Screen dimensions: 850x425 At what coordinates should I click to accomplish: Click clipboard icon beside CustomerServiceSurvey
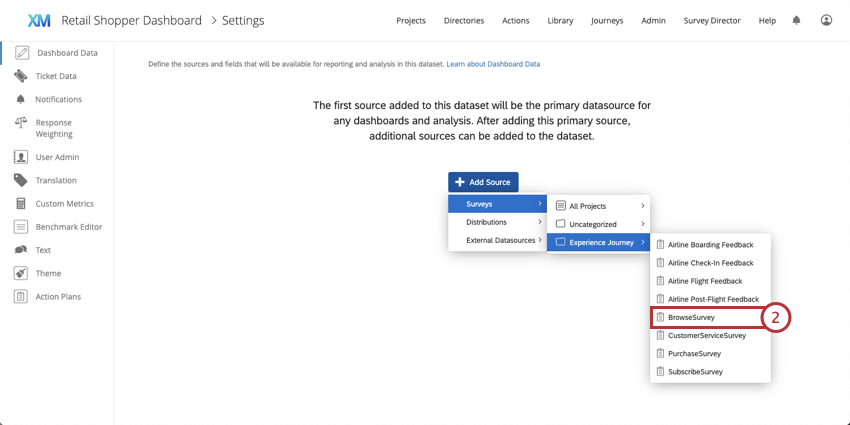[x=660, y=336]
